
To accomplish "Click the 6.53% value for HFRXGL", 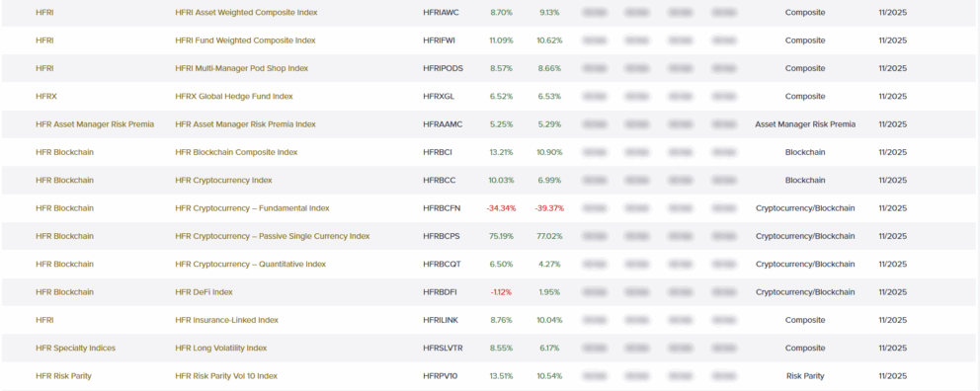I will click(549, 96).
